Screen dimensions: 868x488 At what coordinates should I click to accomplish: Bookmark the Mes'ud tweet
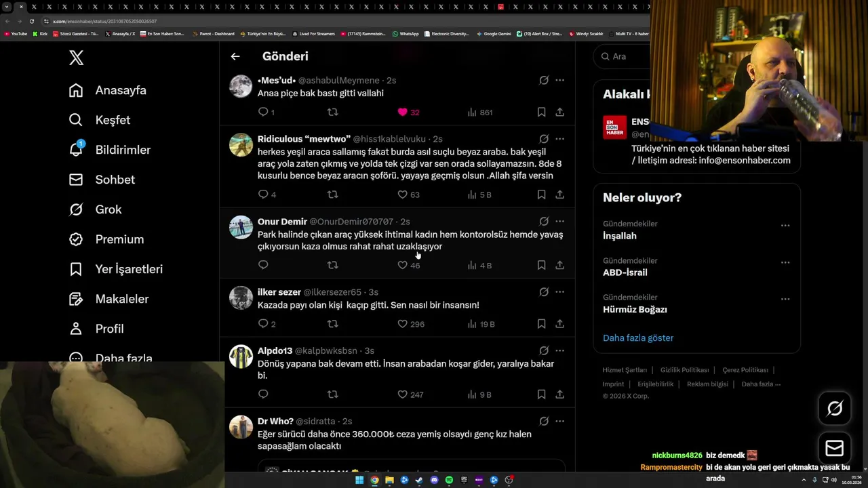click(x=541, y=112)
